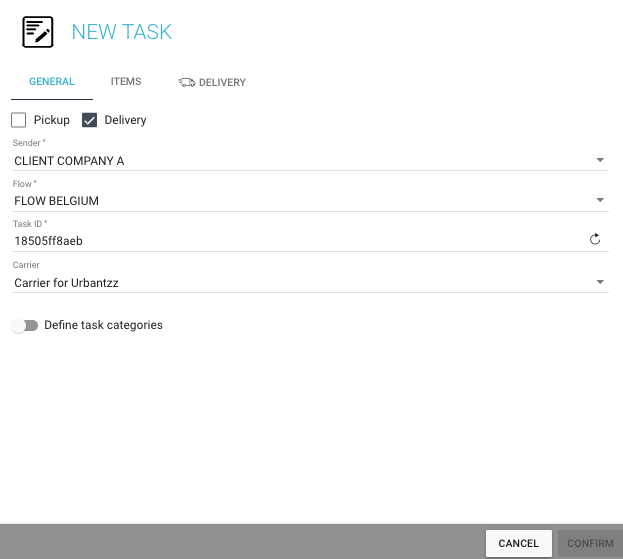Screen dimensions: 623x559
Task: Click the New Task edit-note icon
Action: pos(38,32)
